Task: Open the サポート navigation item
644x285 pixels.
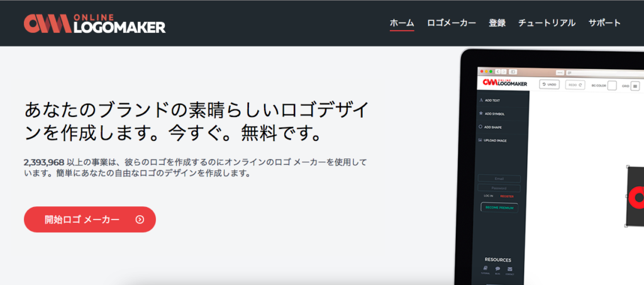Action: click(x=604, y=23)
